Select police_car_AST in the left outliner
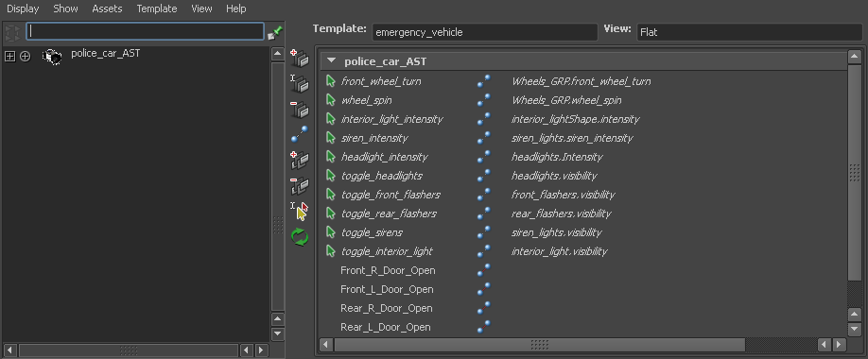Viewport: 868px width, 359px height. (x=105, y=54)
